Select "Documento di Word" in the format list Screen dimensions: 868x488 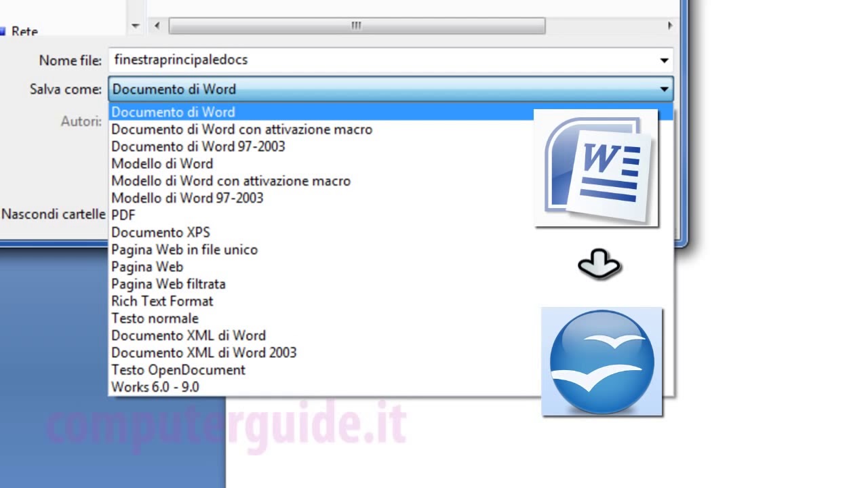391,112
